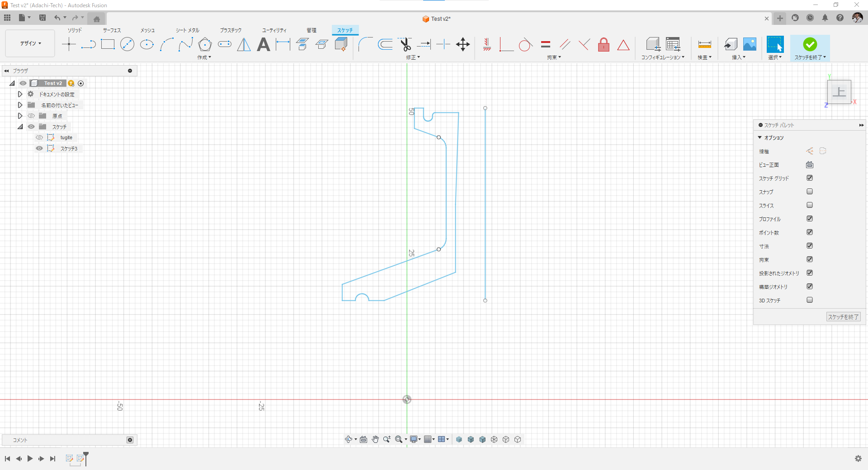The height and width of the screenshot is (470, 868).
Task: Hide スケッチ3 via its eye icon
Action: tap(39, 148)
